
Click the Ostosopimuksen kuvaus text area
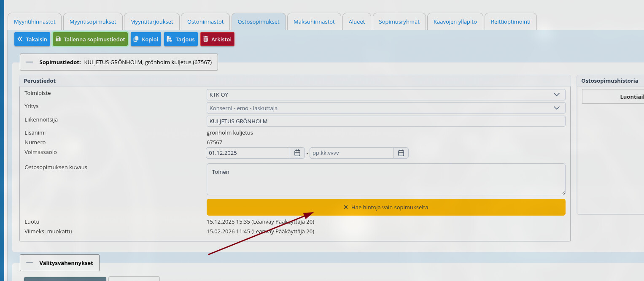(x=385, y=179)
